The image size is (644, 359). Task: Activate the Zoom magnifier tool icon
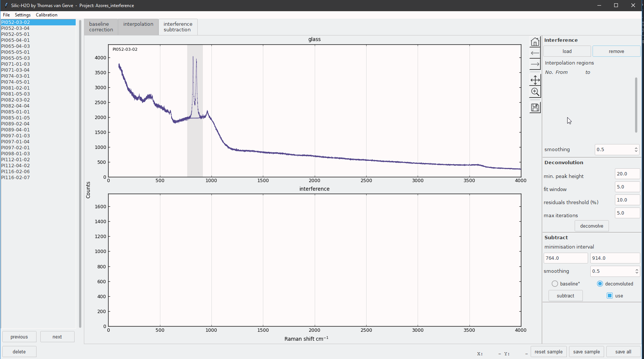[535, 91]
